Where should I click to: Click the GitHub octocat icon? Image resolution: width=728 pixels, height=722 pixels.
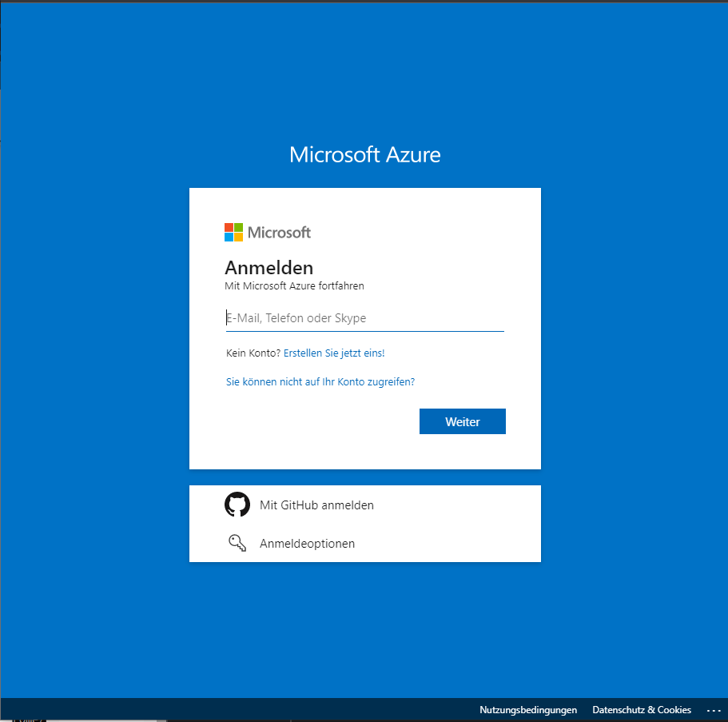[237, 505]
